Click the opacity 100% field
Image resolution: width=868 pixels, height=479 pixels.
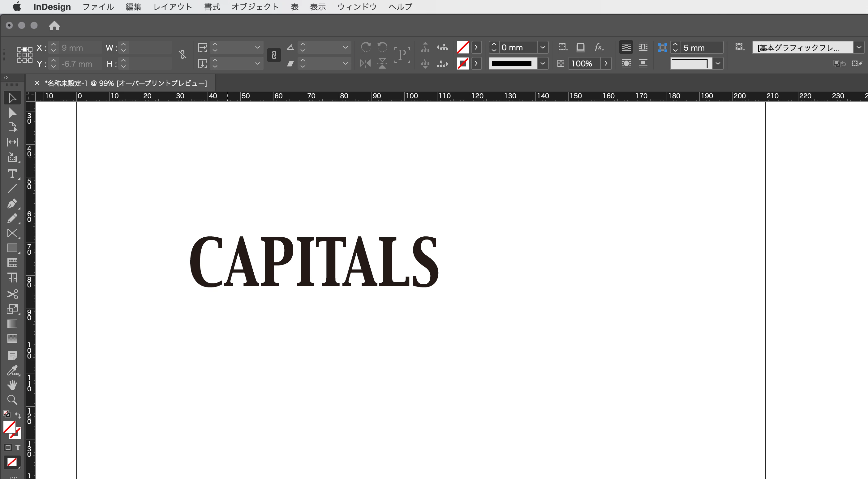click(x=584, y=63)
